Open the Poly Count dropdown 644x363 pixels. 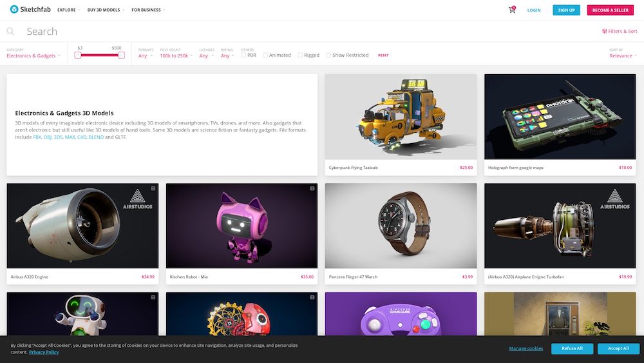click(175, 56)
